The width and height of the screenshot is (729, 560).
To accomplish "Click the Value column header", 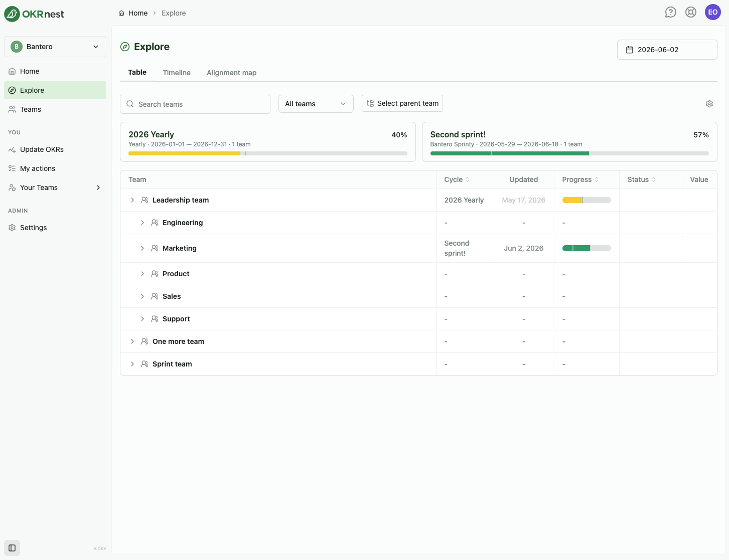I will coord(699,179).
